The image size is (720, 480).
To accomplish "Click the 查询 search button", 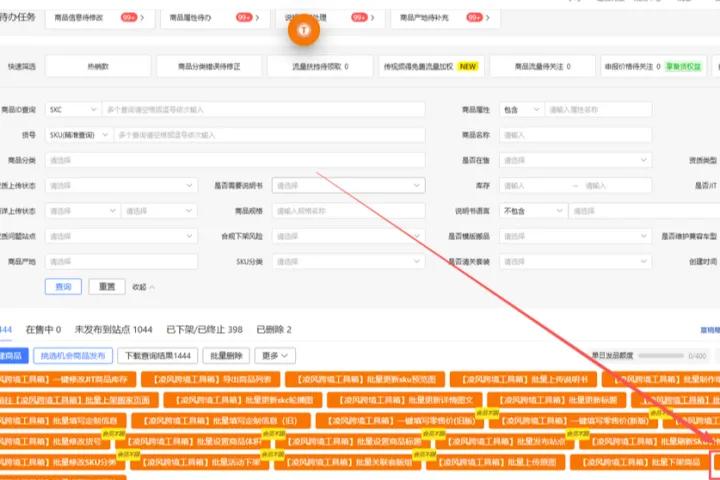I will click(x=63, y=286).
